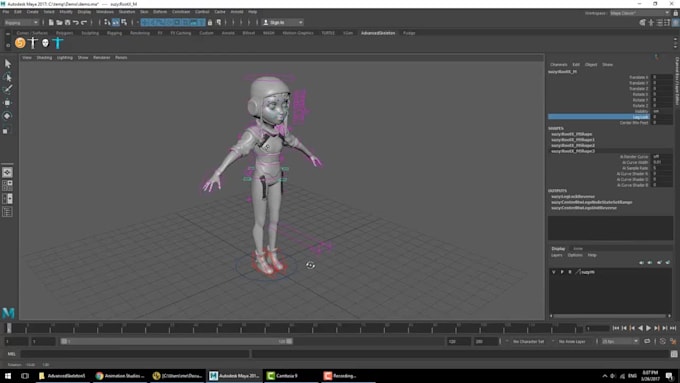Image resolution: width=680 pixels, height=383 pixels.
Task: Toggle the P playback box of suzy layer
Action: 562,272
